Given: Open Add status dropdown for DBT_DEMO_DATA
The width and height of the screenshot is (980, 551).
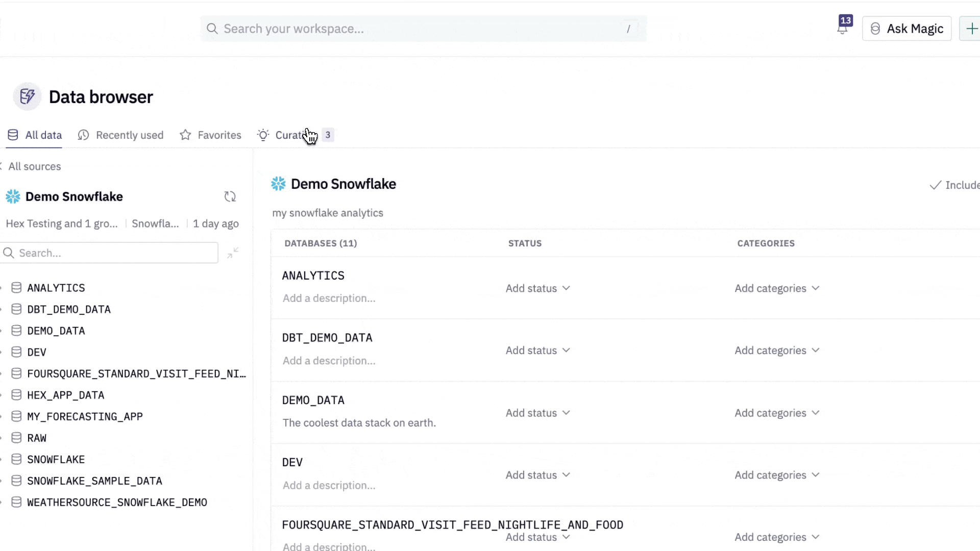Looking at the screenshot, I should (538, 350).
